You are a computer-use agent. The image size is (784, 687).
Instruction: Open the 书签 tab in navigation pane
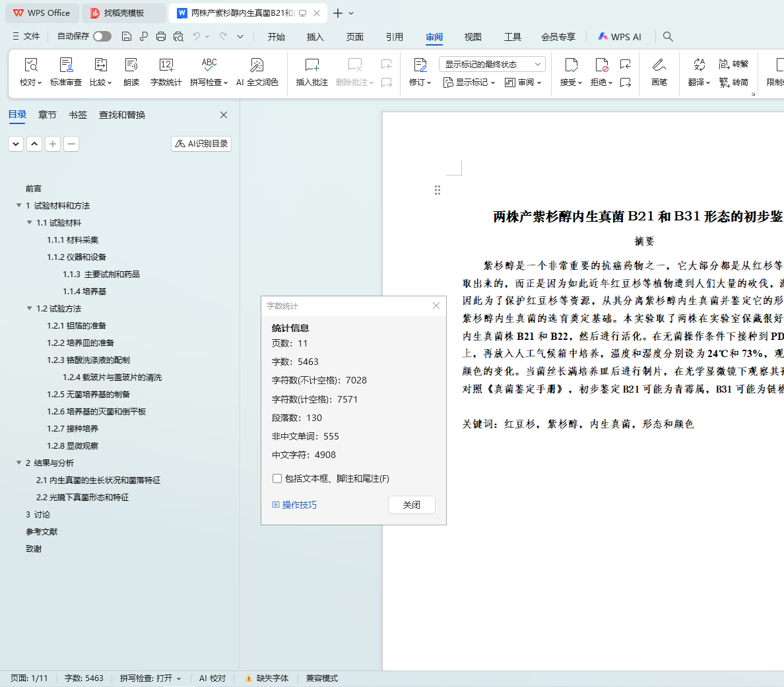78,115
